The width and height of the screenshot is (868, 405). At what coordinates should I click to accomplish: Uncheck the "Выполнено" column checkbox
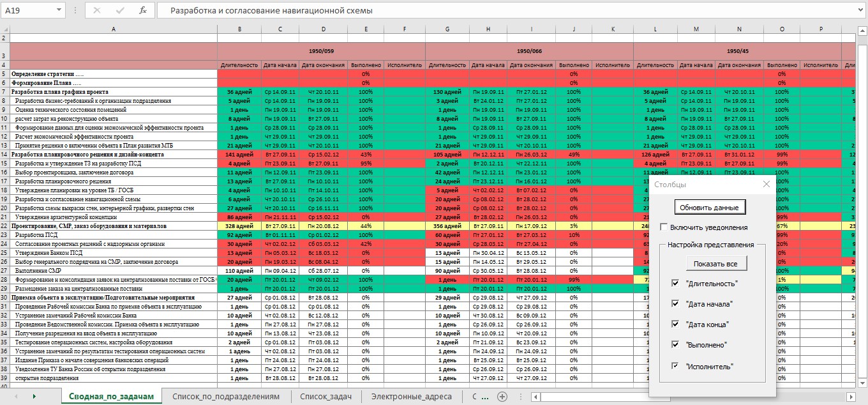(676, 344)
